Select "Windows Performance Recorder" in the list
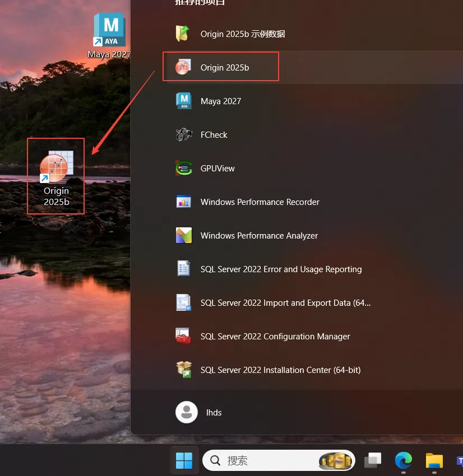The height and width of the screenshot is (476, 463). pos(315,202)
